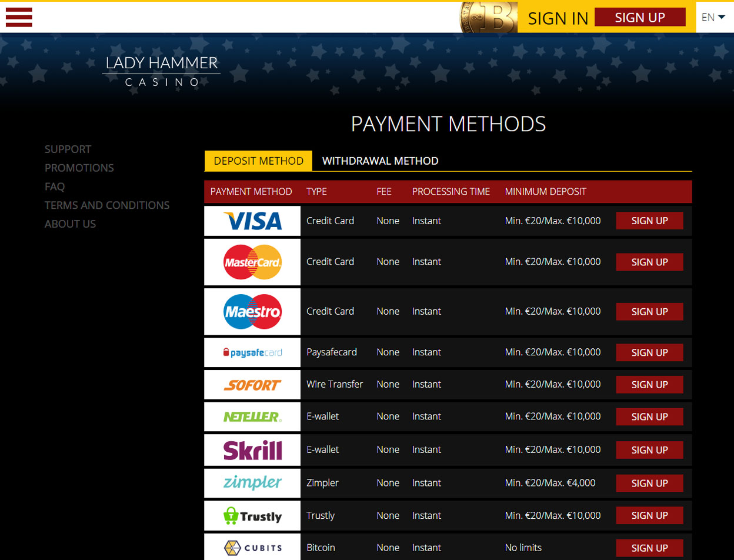
Task: Switch to Deposit Method tab
Action: tap(258, 161)
